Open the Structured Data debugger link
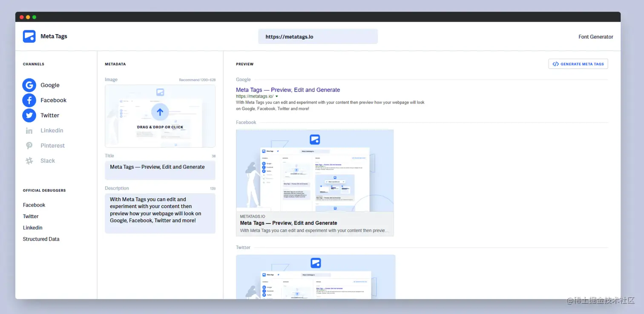 [x=41, y=239]
